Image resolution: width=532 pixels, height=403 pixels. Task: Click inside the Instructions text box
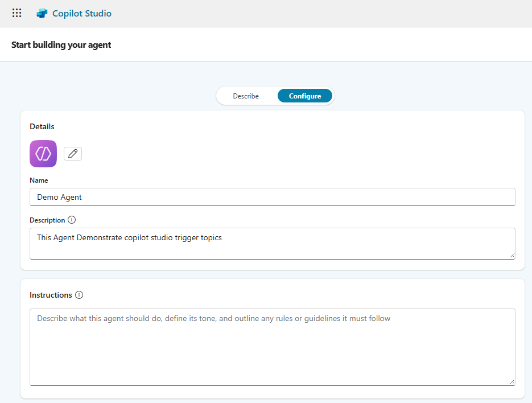[x=272, y=347]
